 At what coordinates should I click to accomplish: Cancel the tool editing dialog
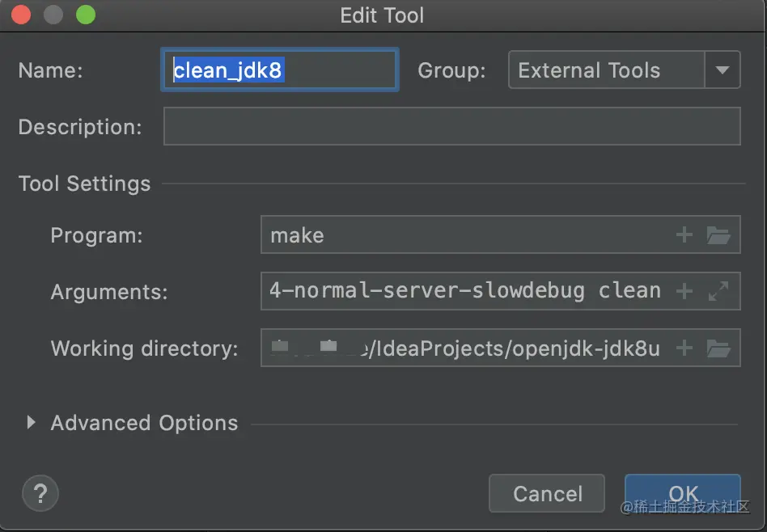pos(547,493)
